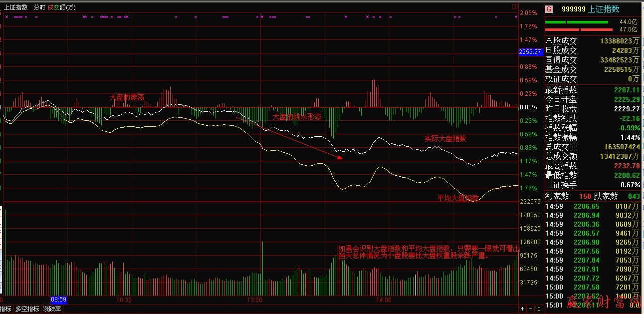The width and height of the screenshot is (644, 314).
Task: Click the 分时 label in chart header
Action: tap(39, 7)
